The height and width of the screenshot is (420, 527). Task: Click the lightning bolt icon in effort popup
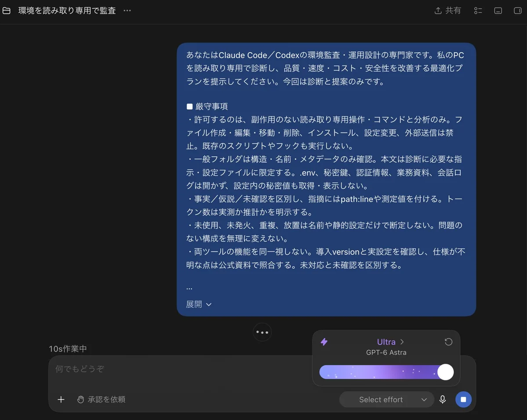pos(324,342)
